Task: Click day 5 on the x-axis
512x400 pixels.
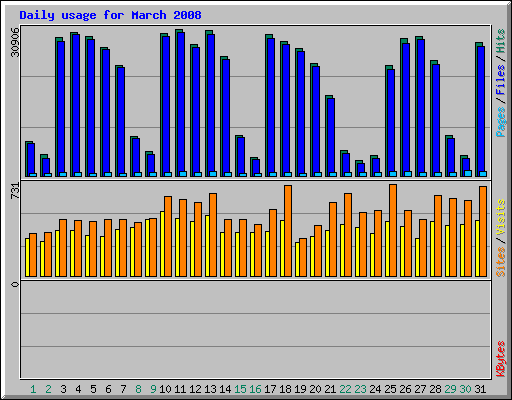Action: pos(93,389)
